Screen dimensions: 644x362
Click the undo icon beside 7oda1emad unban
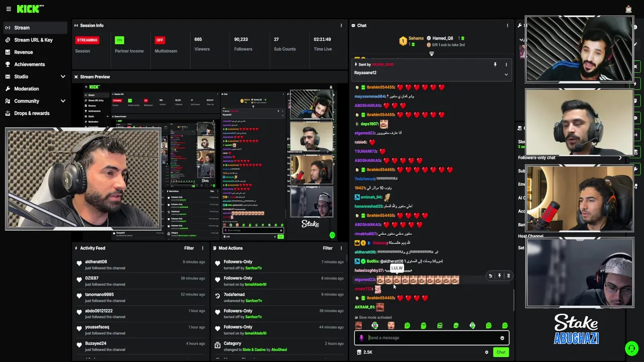tap(217, 296)
